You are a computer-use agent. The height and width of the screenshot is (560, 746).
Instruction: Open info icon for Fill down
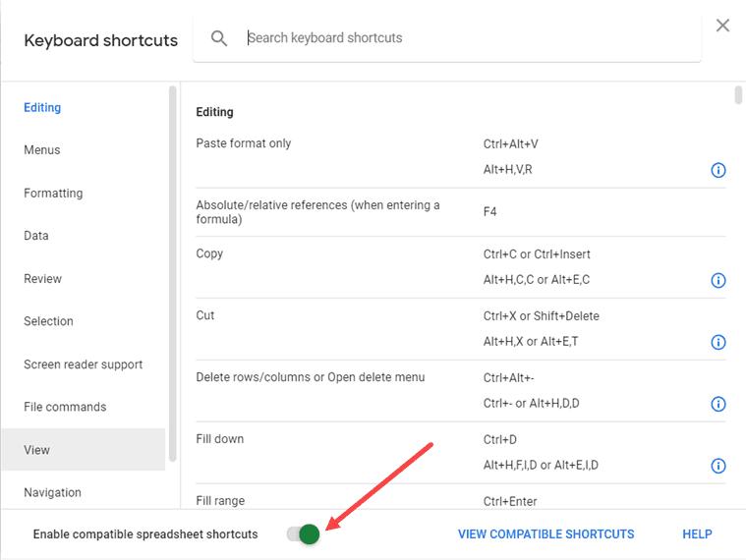[717, 466]
